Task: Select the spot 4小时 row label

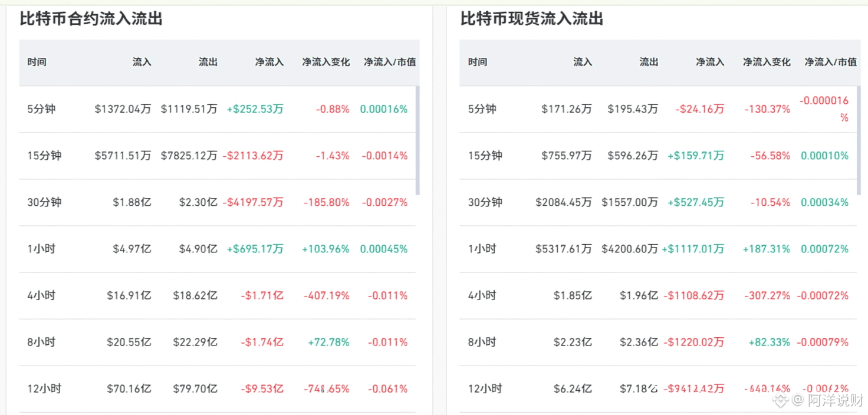Action: tap(482, 295)
